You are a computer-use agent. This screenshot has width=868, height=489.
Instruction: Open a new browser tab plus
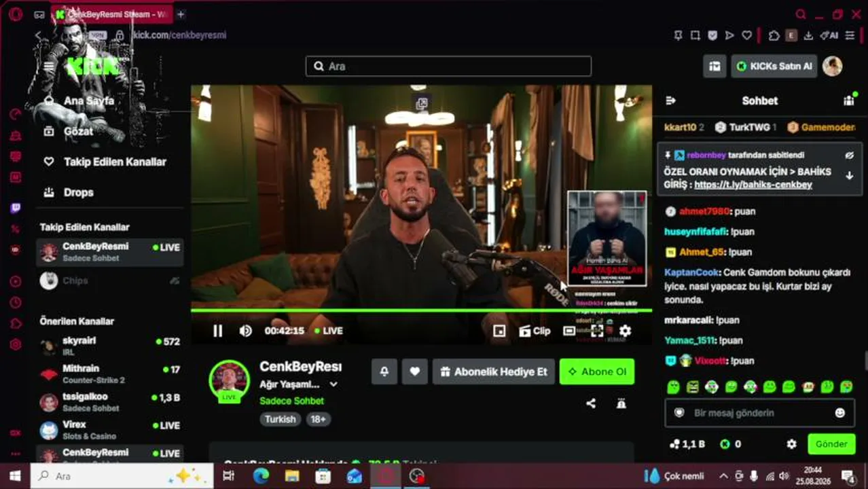181,14
